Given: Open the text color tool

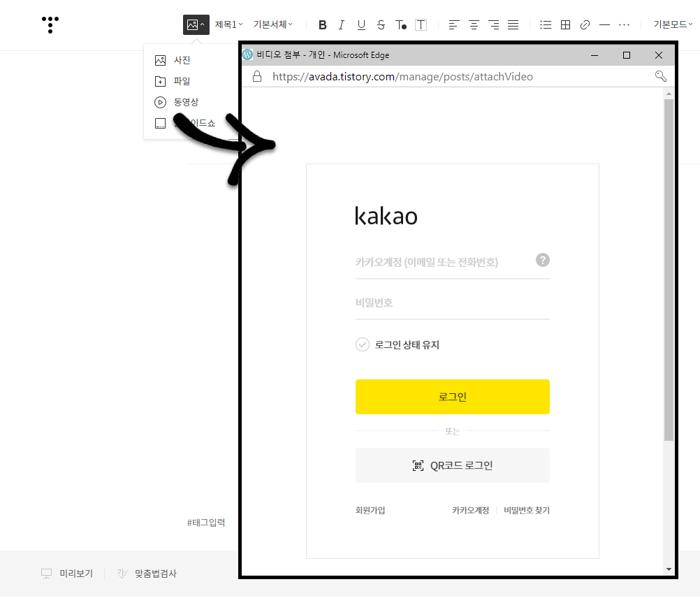Looking at the screenshot, I should 401,25.
